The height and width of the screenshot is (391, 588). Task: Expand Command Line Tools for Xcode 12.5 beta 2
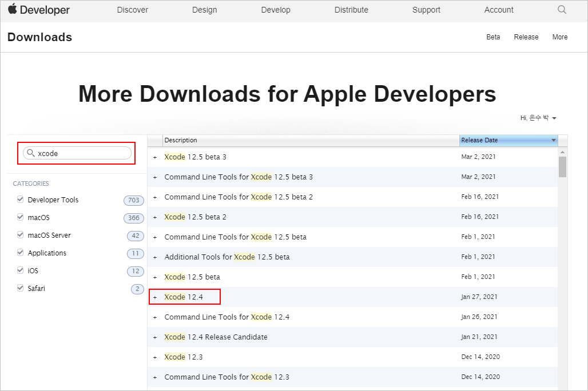click(x=155, y=197)
